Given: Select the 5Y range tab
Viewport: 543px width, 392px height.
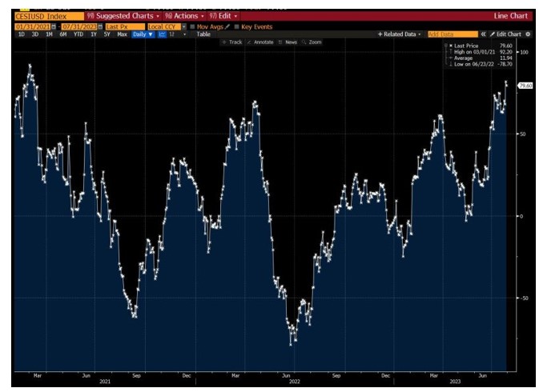Looking at the screenshot, I should click(x=107, y=34).
